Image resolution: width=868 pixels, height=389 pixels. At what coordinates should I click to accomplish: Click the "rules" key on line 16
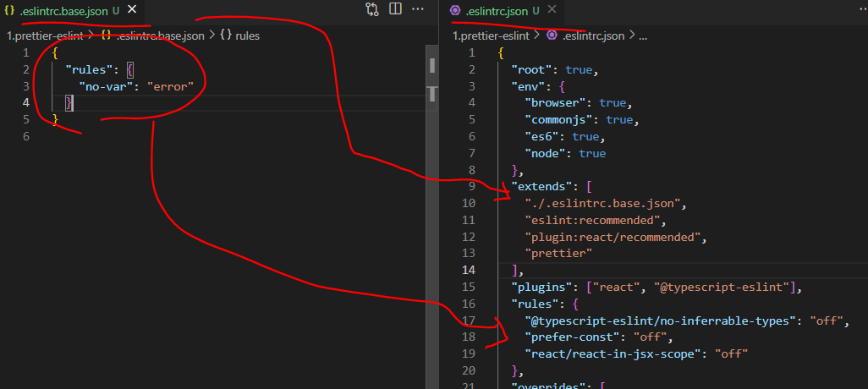tap(534, 304)
